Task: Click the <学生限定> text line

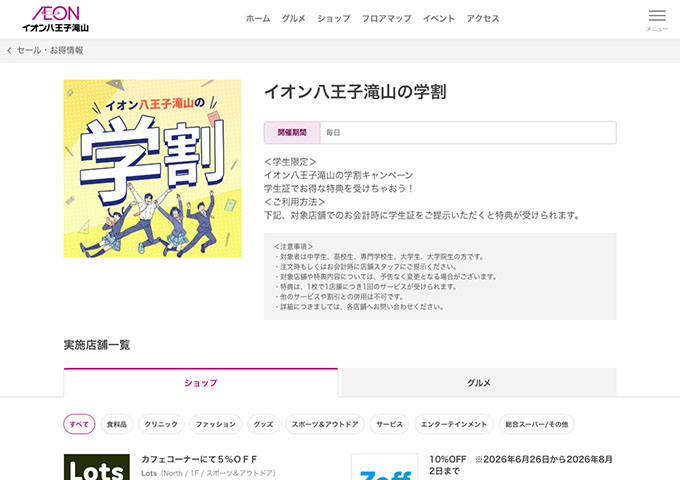Action: tap(290, 162)
